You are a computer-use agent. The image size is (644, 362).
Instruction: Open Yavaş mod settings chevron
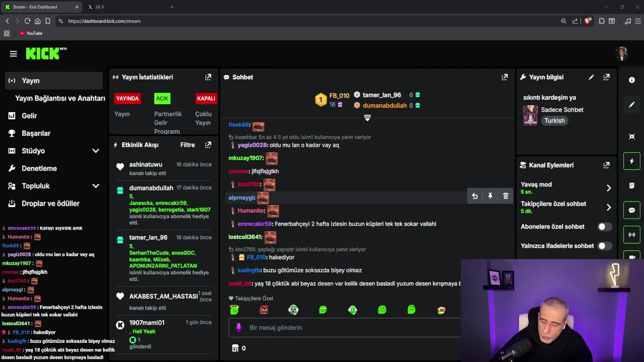coord(609,188)
